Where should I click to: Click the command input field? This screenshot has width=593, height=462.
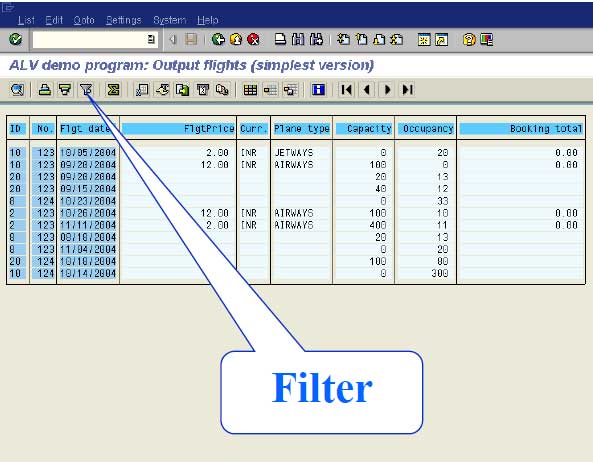tap(90, 39)
